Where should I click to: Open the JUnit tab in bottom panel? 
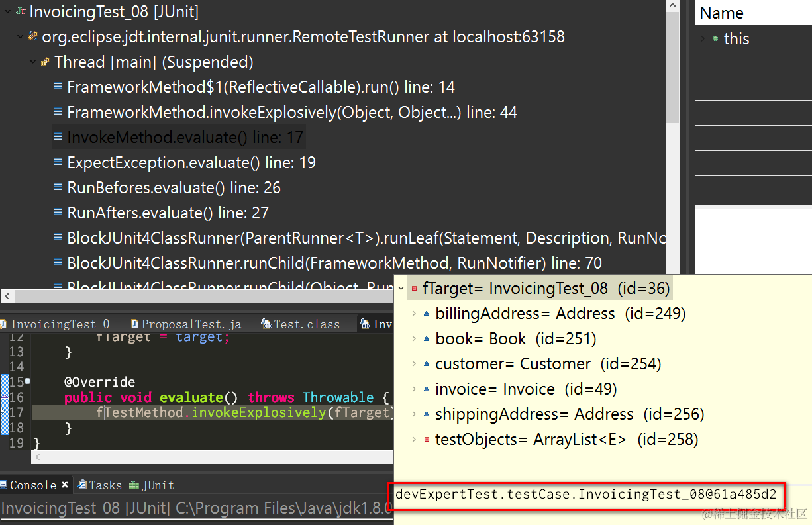[x=152, y=485]
